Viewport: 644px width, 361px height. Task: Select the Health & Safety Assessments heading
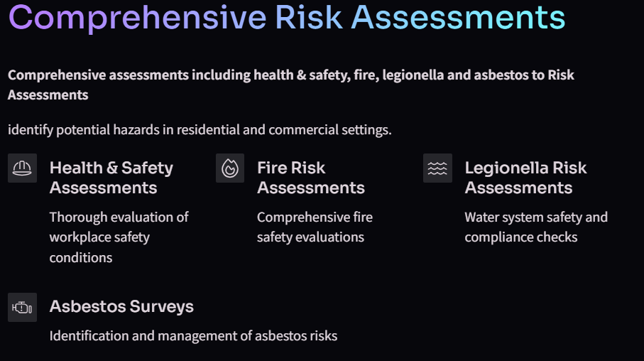coord(111,178)
